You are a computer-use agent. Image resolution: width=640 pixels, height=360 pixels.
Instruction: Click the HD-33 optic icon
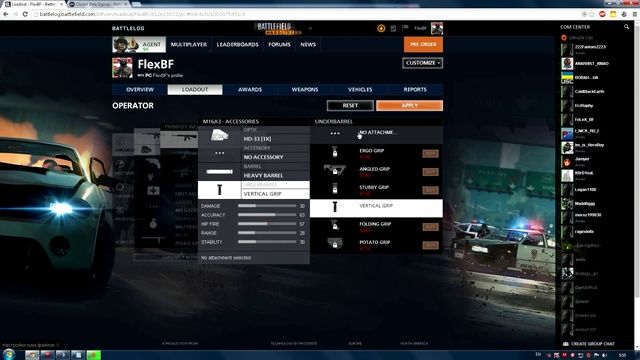coord(219,135)
